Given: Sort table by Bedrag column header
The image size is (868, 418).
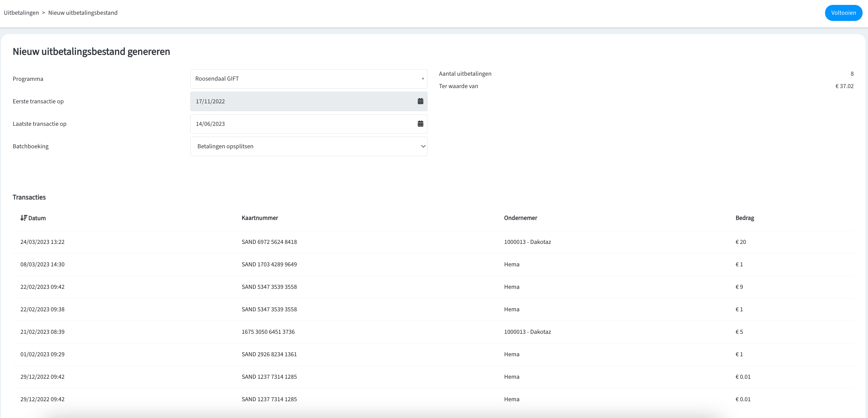Looking at the screenshot, I should coord(744,218).
